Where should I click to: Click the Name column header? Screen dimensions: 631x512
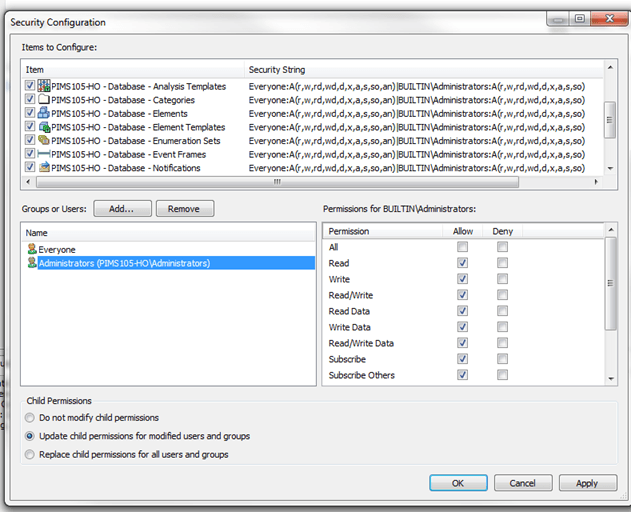click(169, 233)
